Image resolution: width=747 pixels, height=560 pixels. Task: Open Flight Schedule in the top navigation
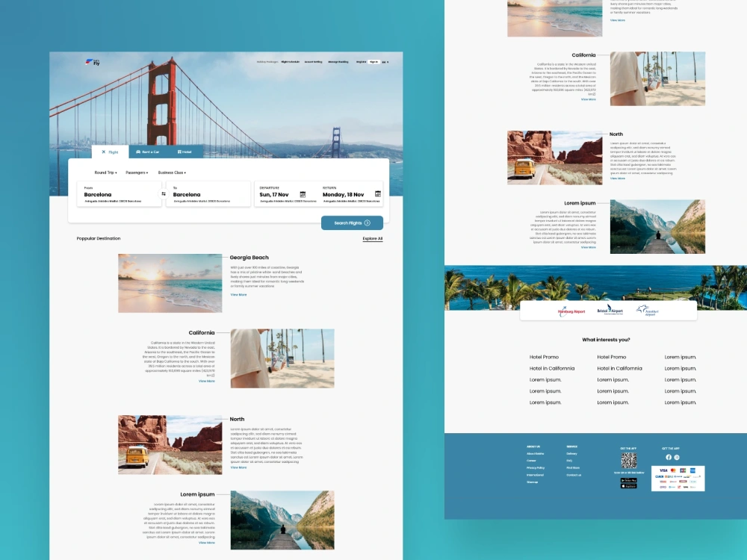pos(290,62)
